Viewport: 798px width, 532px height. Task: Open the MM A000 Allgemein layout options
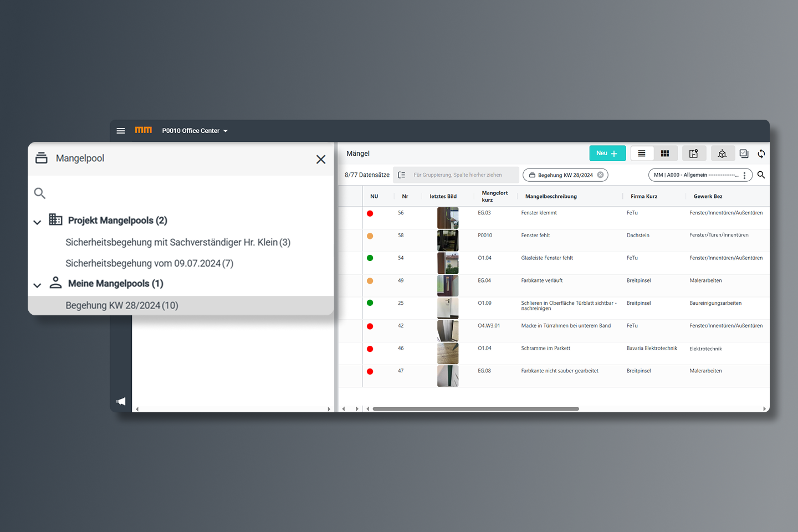744,175
